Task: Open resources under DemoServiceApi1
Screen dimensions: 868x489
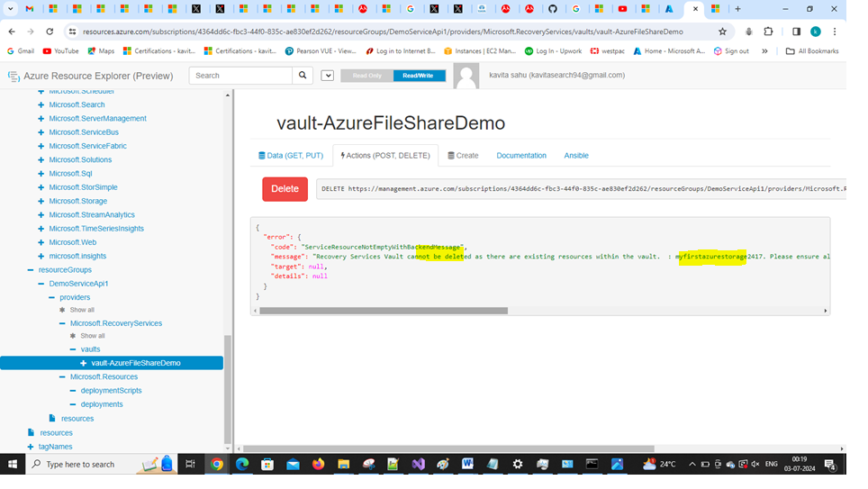Action: (77, 420)
